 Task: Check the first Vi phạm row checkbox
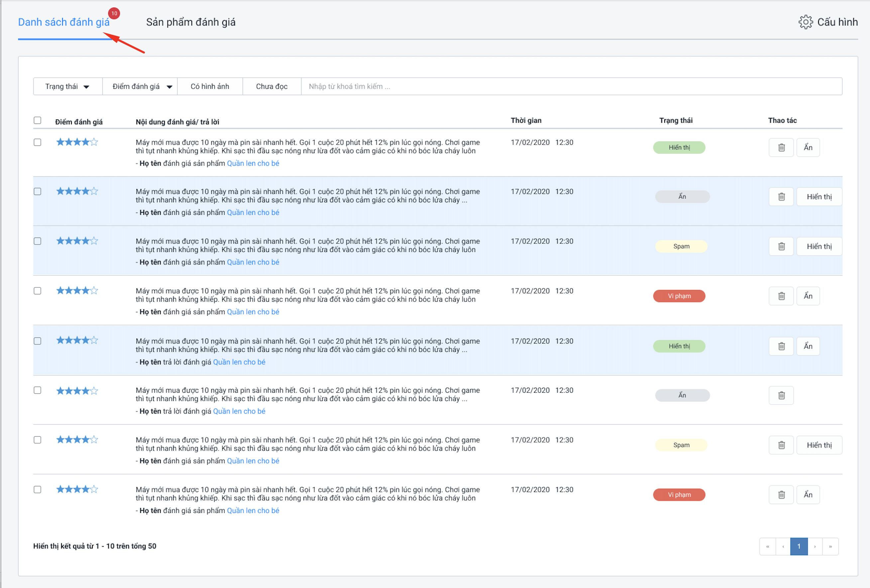(x=38, y=291)
